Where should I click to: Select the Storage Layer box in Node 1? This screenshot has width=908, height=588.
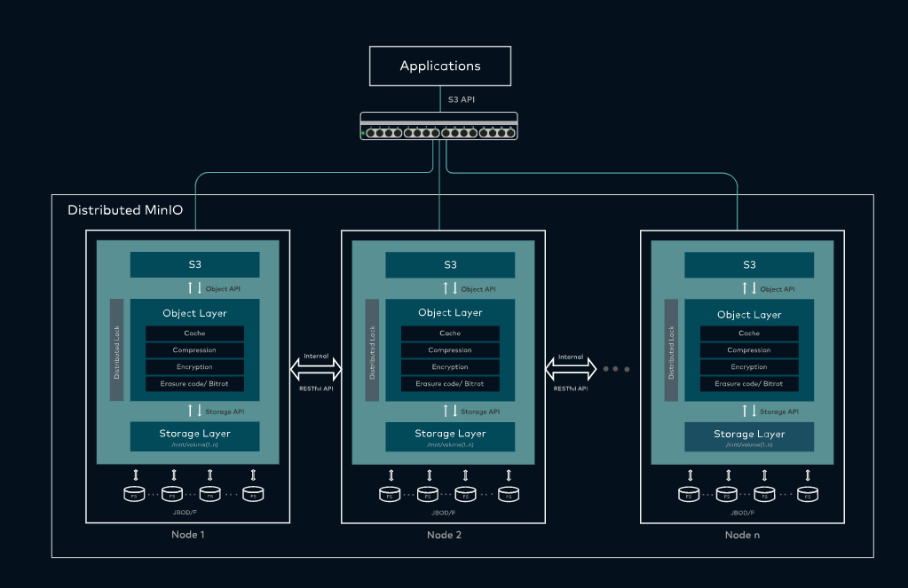click(x=194, y=436)
